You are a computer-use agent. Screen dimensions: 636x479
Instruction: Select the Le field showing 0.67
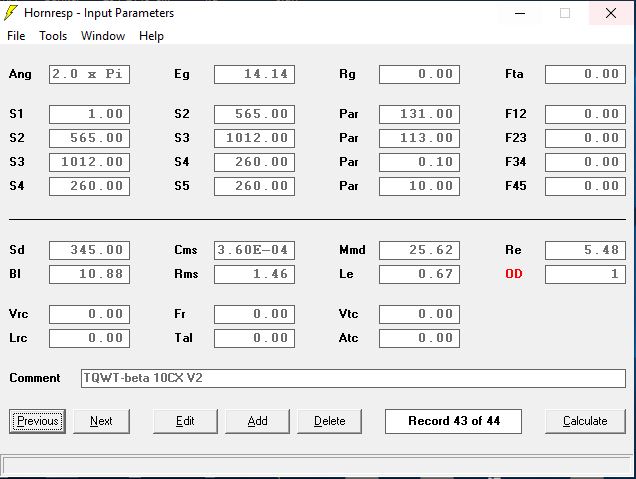click(419, 274)
